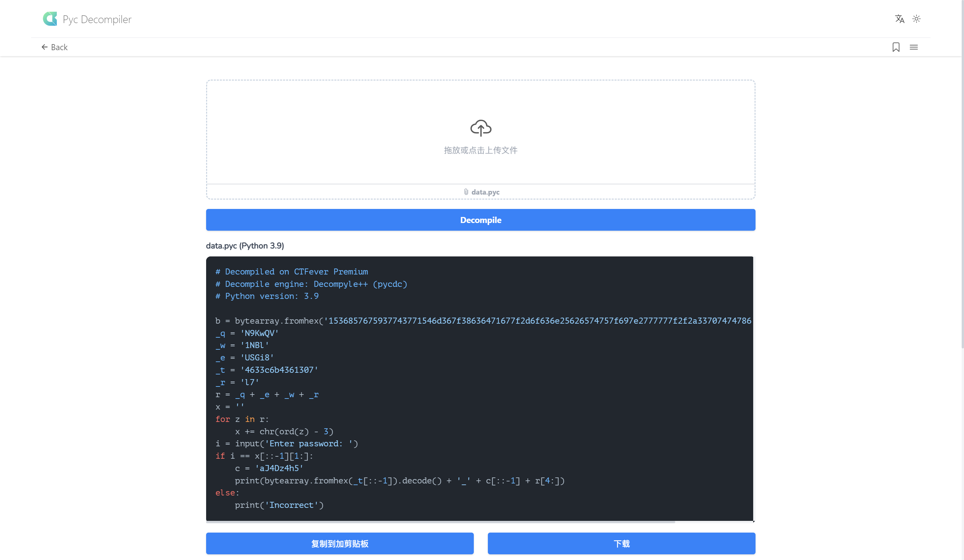
Task: Click the Pyc Decompiler title text
Action: click(97, 19)
